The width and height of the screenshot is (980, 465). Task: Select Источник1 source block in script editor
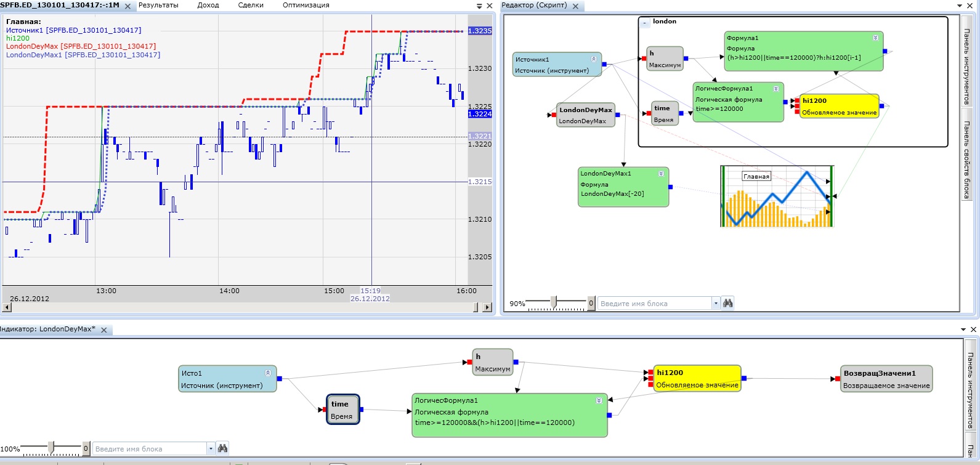click(x=557, y=65)
